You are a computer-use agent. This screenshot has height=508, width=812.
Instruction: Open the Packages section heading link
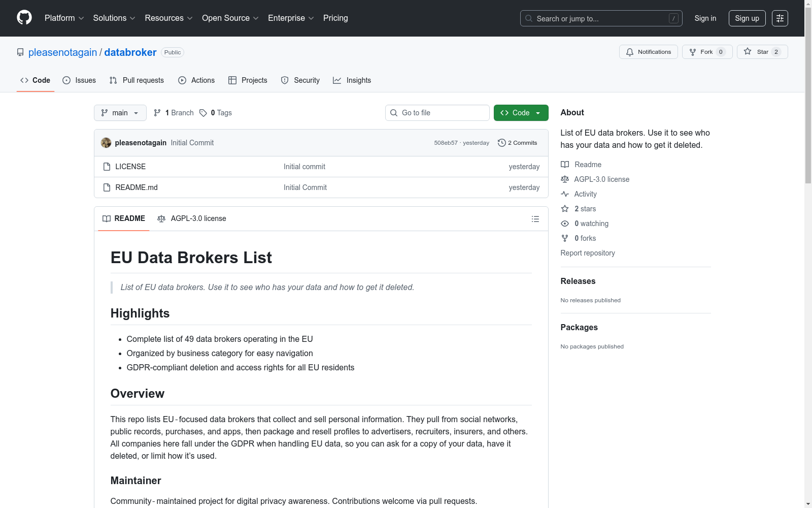click(579, 327)
